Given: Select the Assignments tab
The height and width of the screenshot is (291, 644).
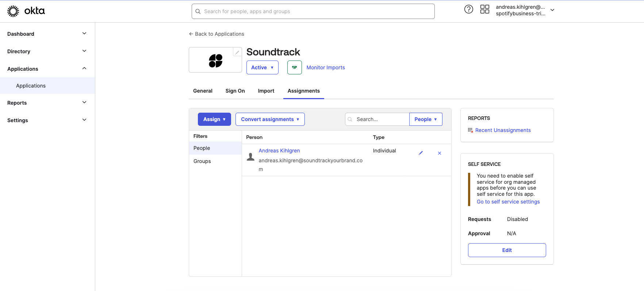Looking at the screenshot, I should pos(304,91).
